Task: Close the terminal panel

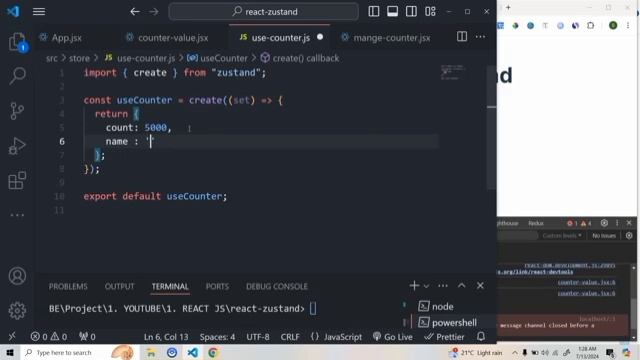Action: [480, 286]
